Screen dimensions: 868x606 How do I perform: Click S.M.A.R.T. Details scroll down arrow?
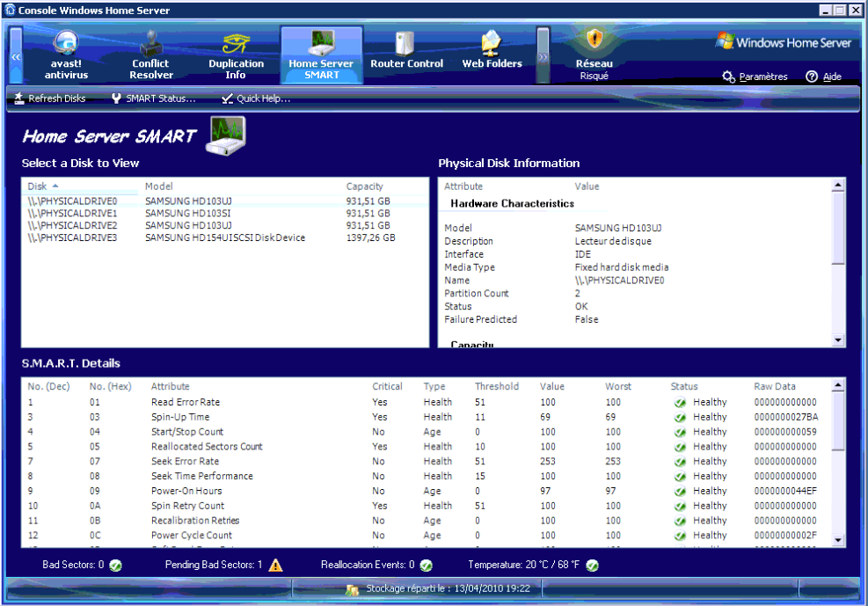(838, 540)
